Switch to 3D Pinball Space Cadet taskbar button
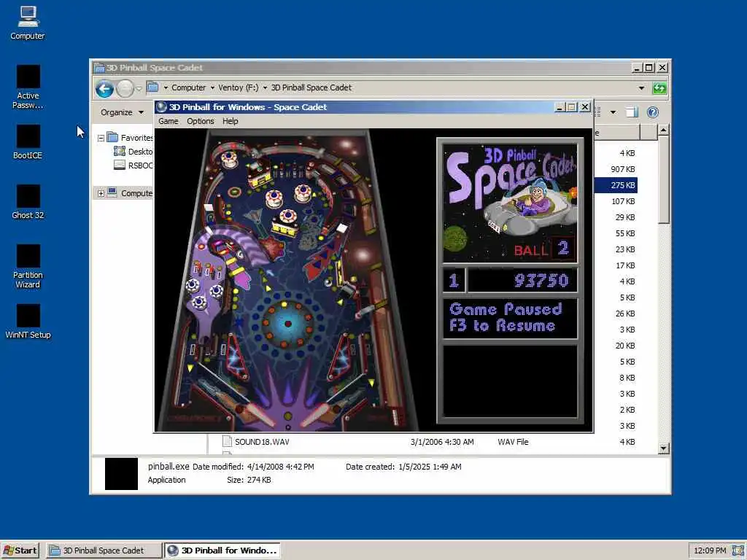 click(104, 551)
